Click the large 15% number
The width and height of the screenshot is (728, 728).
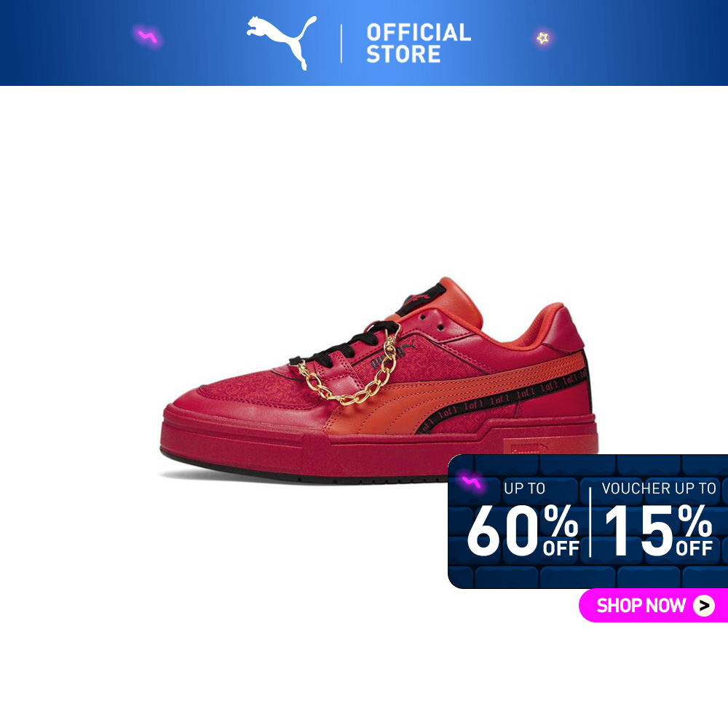[659, 530]
